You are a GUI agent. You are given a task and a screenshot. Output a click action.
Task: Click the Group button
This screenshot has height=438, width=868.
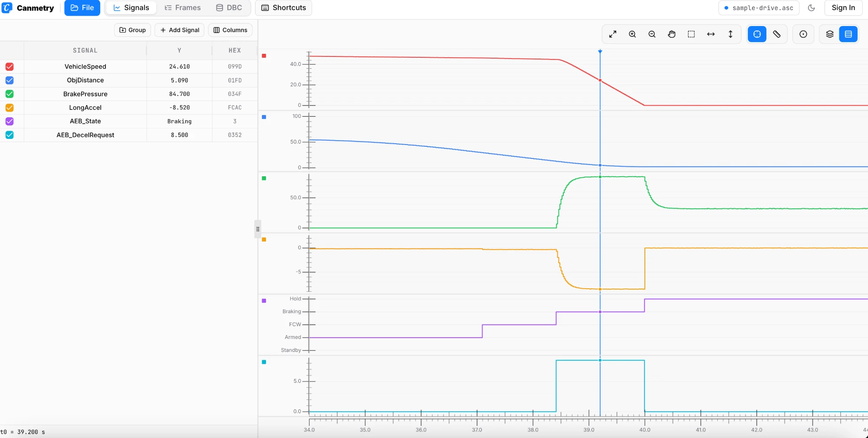coord(132,30)
